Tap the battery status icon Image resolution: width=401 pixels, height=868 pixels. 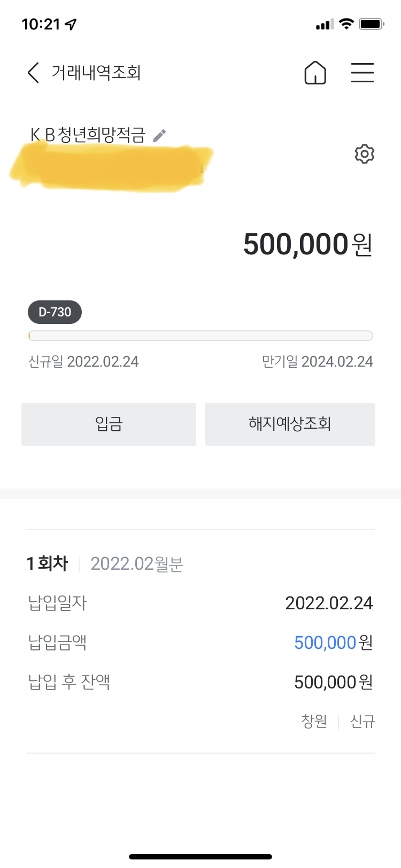pyautogui.click(x=371, y=24)
